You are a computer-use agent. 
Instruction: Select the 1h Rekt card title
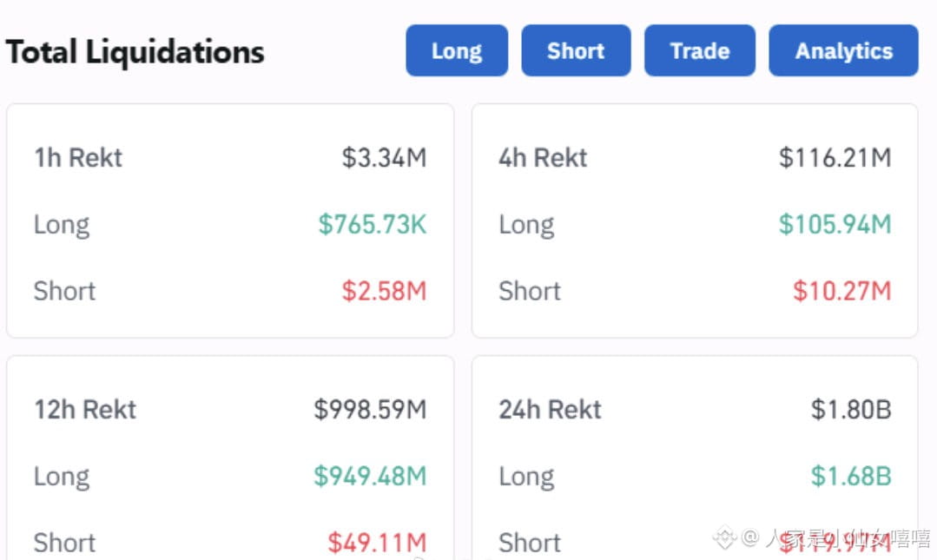coord(78,158)
